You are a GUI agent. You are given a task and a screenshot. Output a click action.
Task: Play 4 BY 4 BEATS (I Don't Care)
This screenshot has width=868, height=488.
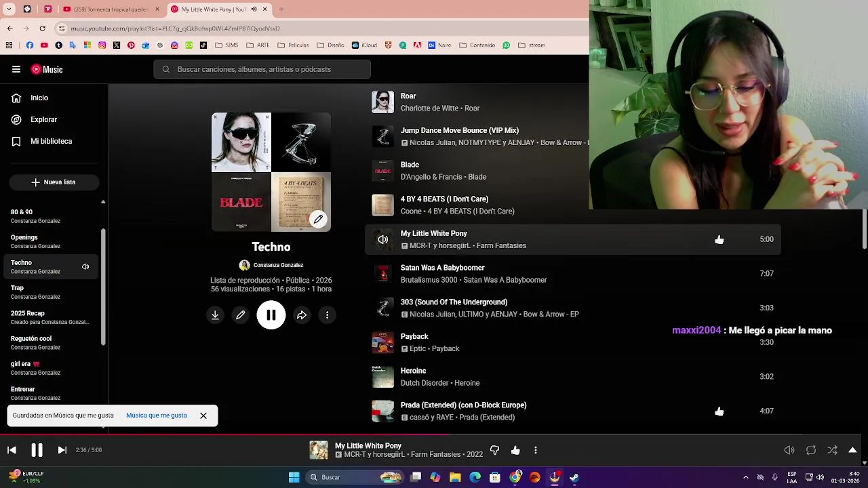point(382,205)
